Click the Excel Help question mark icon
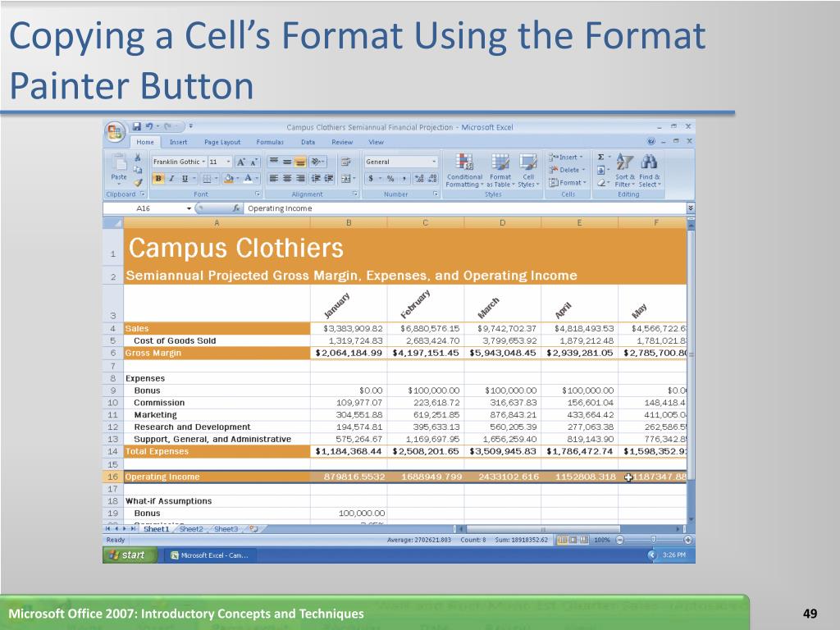 [651, 141]
